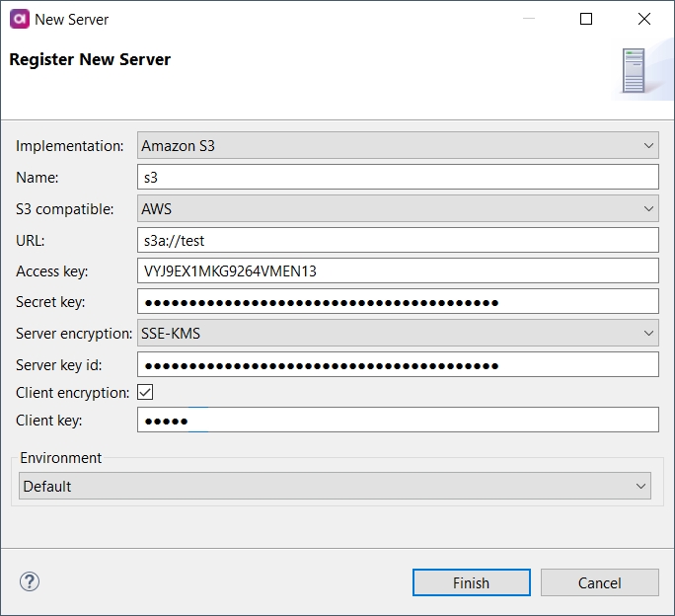This screenshot has width=675, height=616.
Task: Minimize the New Server window
Action: tap(528, 19)
